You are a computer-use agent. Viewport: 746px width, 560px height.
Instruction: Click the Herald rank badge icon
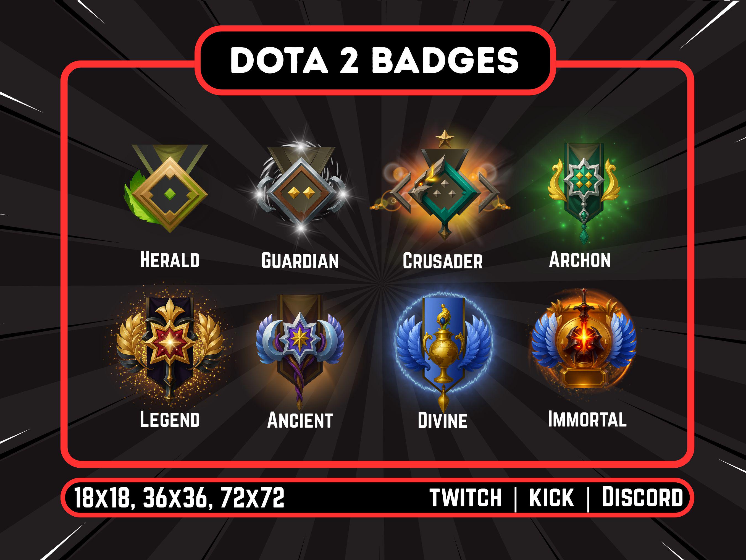tap(166, 188)
